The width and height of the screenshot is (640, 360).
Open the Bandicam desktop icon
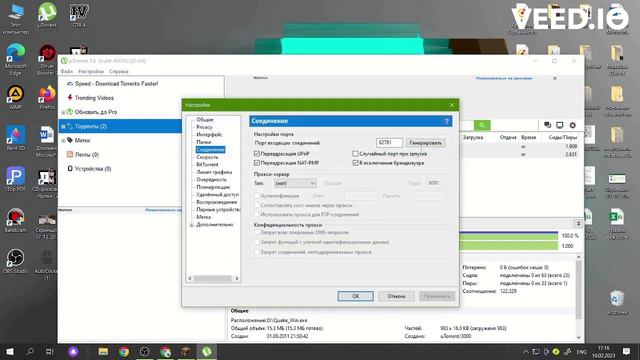[16, 220]
